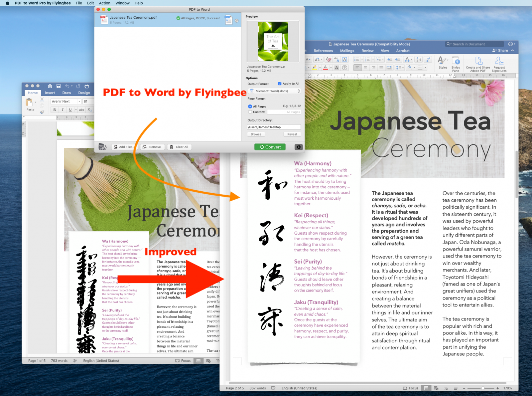Adjust zoom slider in right Word status bar
The width and height of the screenshot is (532, 396).
click(x=483, y=388)
